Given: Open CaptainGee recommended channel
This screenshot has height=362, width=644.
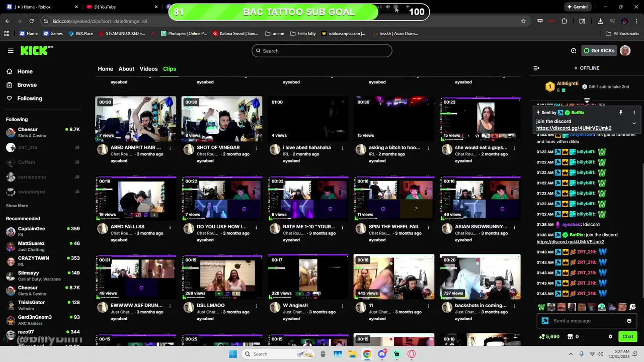Looking at the screenshot, I should pos(43,232).
